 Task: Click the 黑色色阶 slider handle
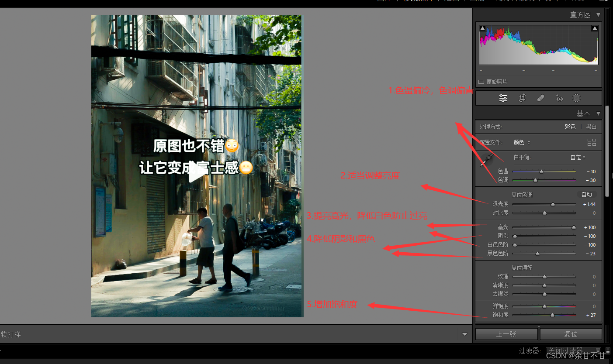[x=537, y=254]
